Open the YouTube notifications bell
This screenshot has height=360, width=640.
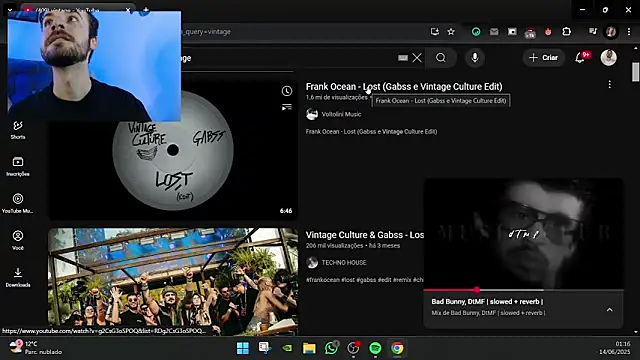tap(580, 58)
